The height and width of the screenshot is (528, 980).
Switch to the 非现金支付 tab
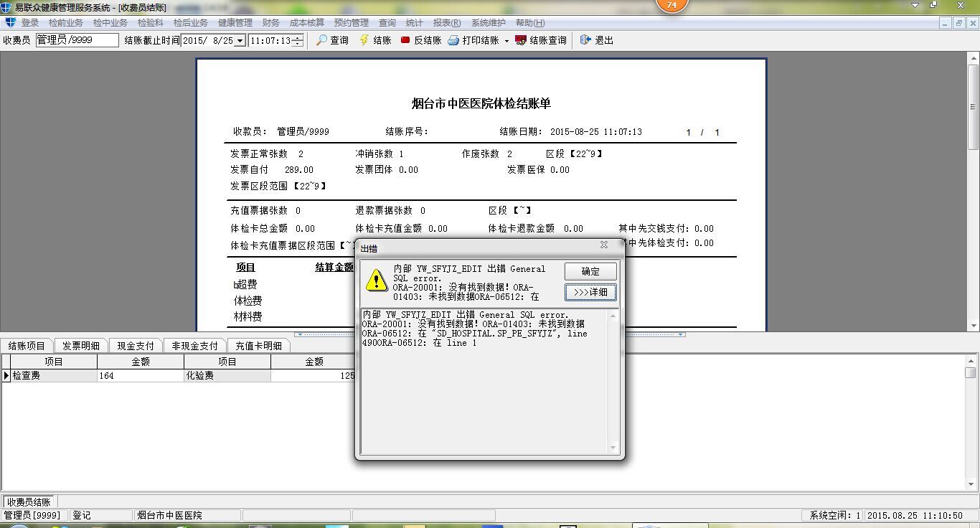point(194,346)
